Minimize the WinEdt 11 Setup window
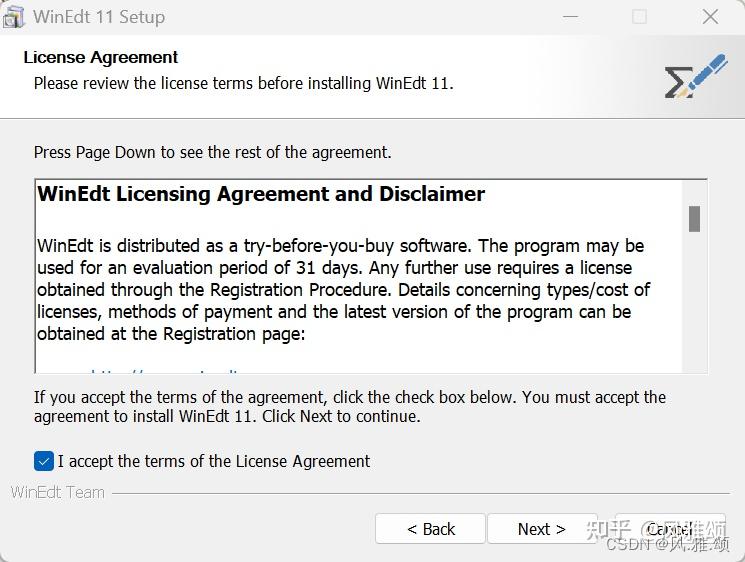 click(571, 17)
